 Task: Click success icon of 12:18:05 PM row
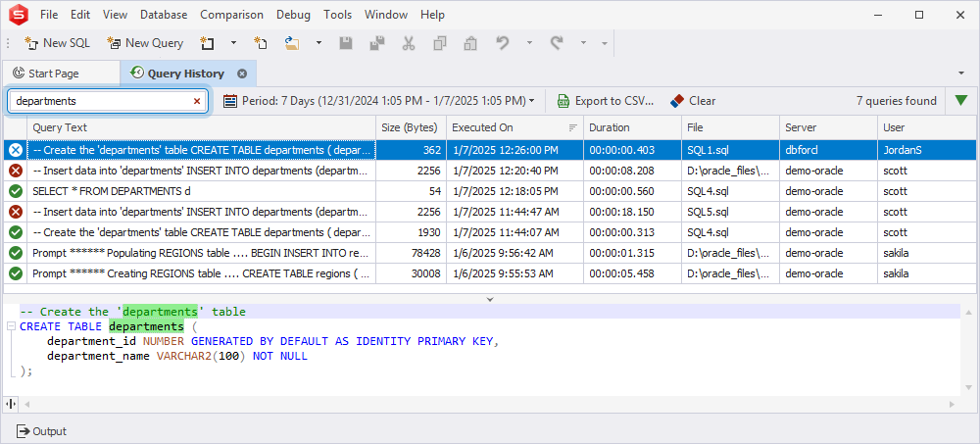click(x=16, y=191)
